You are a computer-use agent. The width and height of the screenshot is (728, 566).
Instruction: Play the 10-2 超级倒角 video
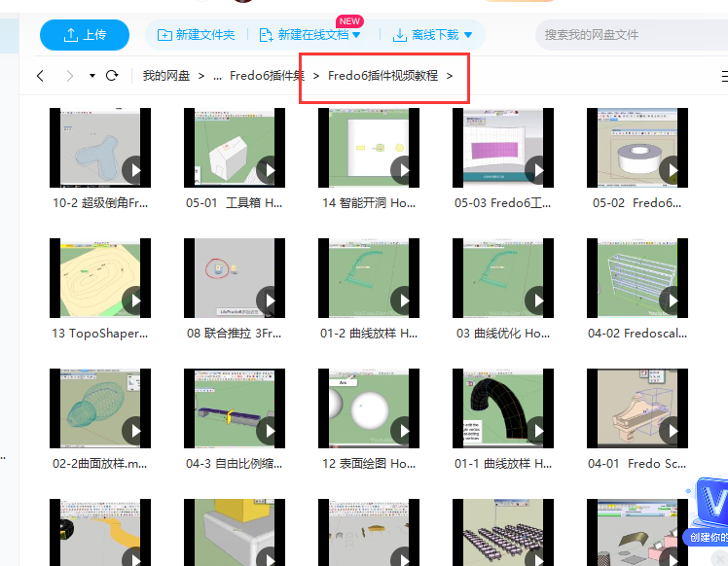click(135, 170)
